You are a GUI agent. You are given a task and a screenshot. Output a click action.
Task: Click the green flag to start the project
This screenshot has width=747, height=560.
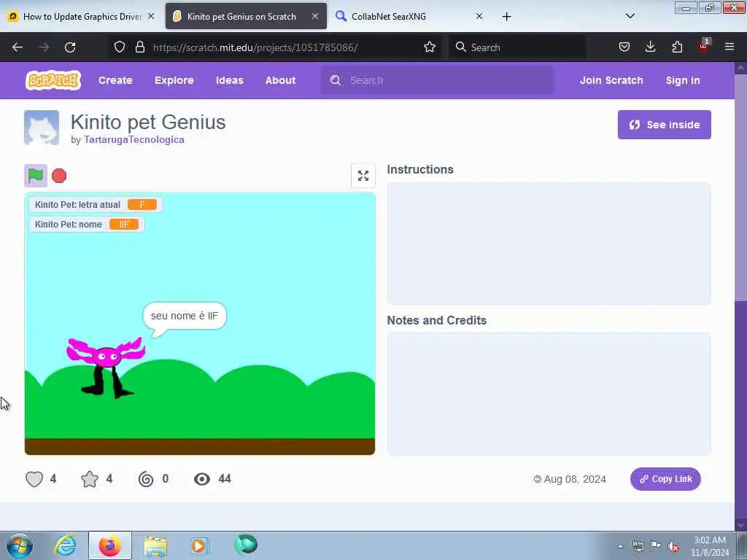[x=36, y=176]
